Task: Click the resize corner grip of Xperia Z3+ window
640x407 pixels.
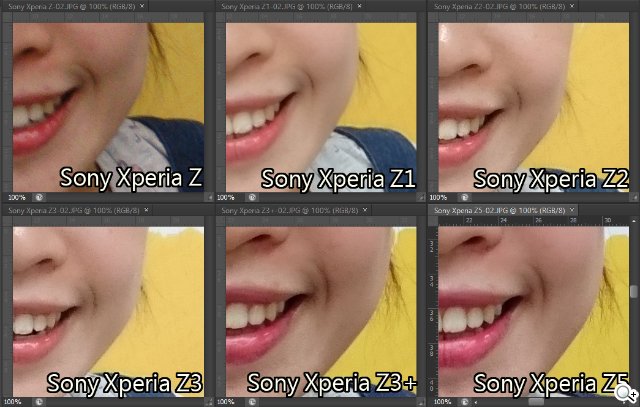Action: (421, 402)
